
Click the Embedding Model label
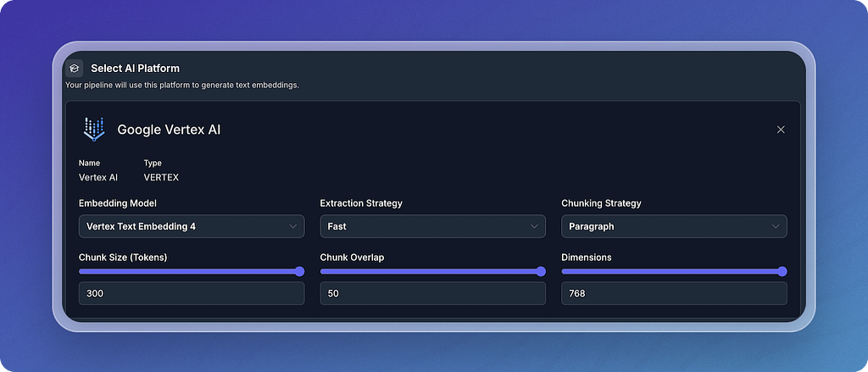click(117, 203)
